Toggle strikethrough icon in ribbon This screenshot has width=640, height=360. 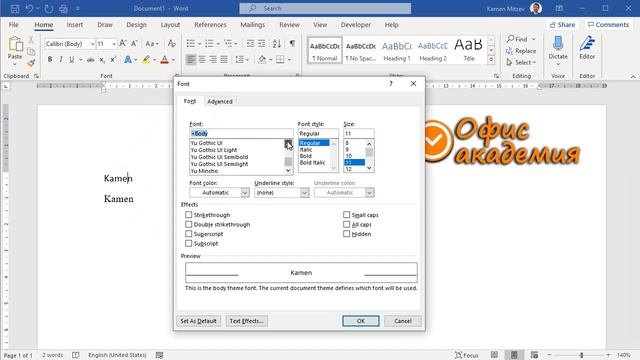pyautogui.click(x=90, y=60)
